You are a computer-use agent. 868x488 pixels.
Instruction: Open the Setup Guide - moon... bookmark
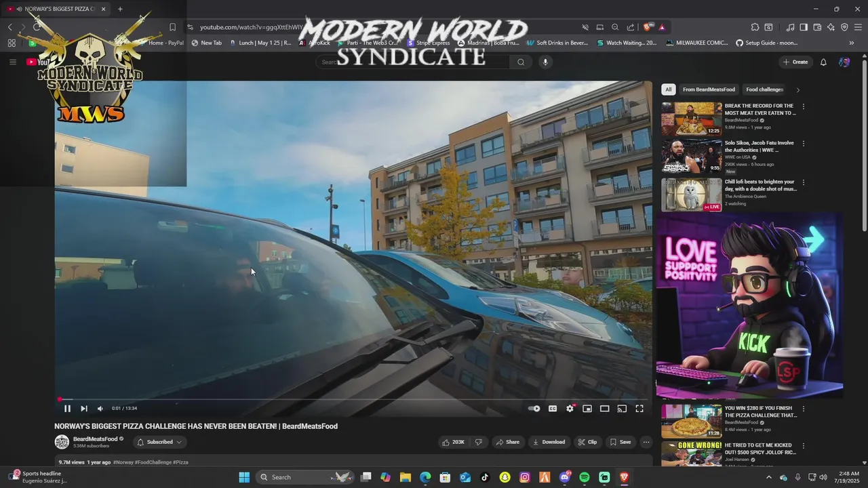click(x=767, y=43)
